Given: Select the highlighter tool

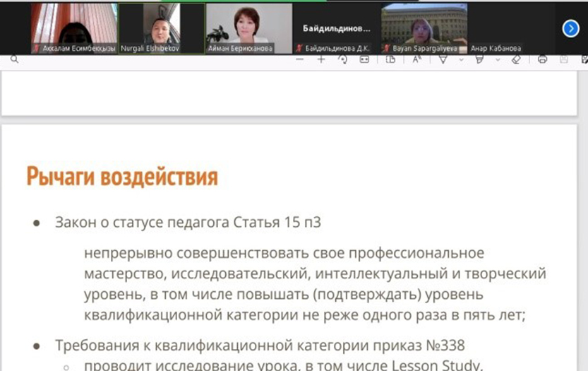Looking at the screenshot, I should pyautogui.click(x=479, y=60).
